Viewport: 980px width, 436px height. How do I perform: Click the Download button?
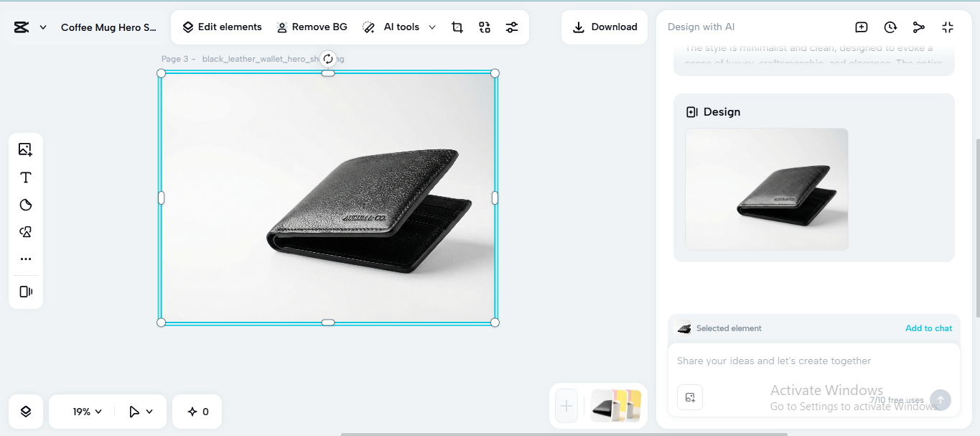coord(605,27)
